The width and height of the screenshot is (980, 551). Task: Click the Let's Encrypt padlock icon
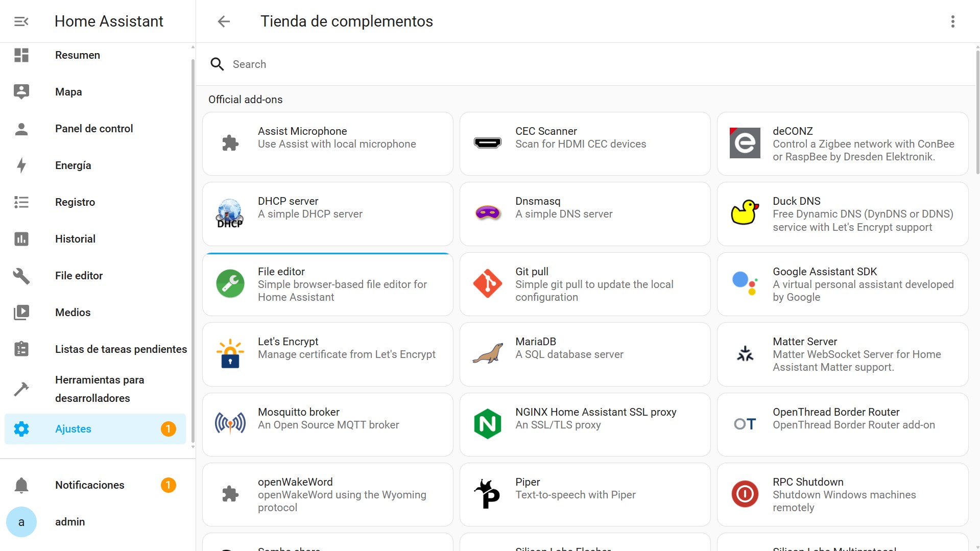(x=230, y=354)
